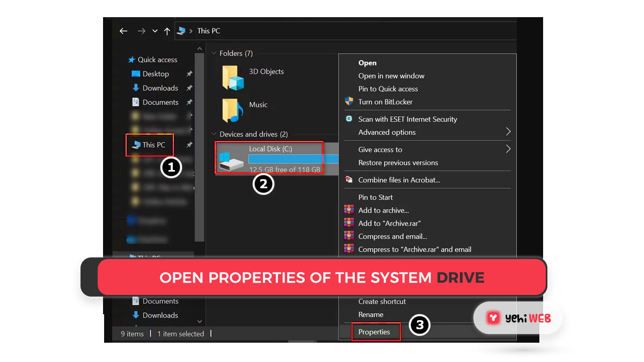The image size is (644, 362).
Task: Collapse the Devices and drives section
Action: [x=214, y=134]
